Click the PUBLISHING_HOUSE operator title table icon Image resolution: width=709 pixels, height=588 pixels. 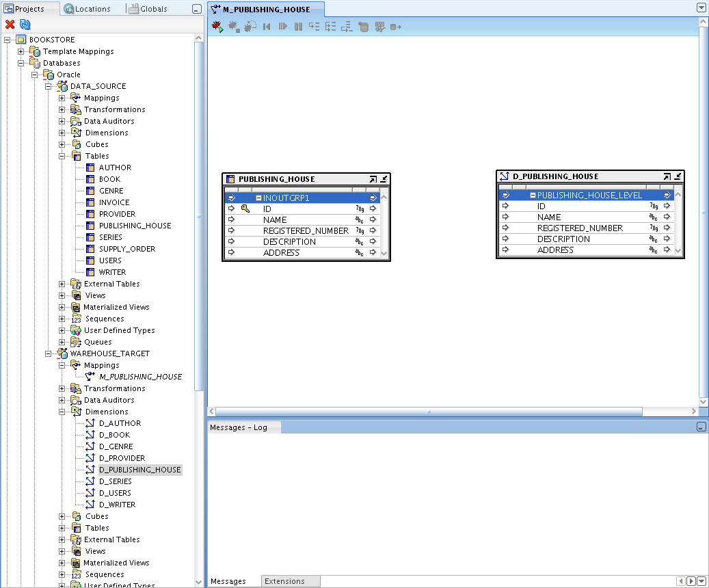tap(230, 179)
